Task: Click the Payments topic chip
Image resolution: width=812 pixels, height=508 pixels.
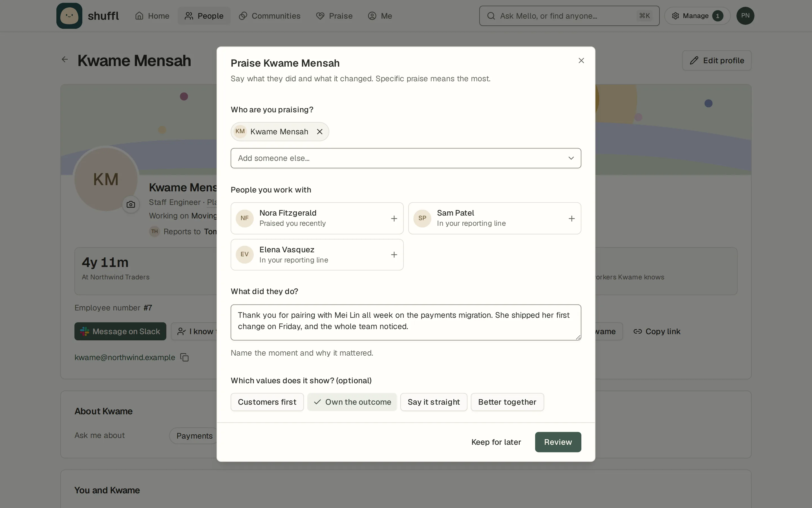Action: tap(194, 436)
